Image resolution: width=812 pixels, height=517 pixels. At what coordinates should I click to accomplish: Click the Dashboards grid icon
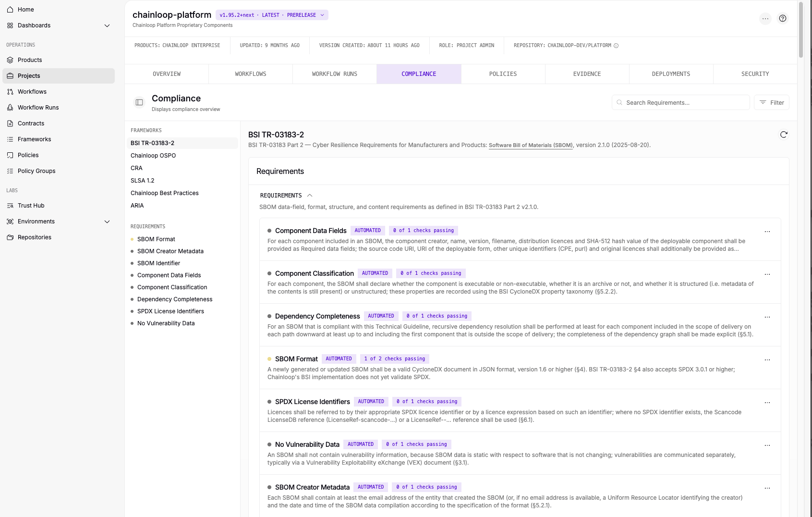(10, 25)
